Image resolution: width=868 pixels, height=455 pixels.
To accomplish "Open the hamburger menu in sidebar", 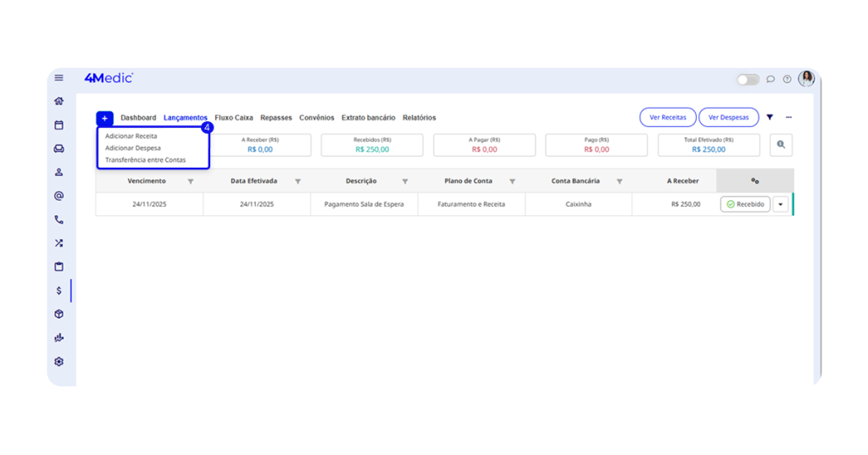I will (x=58, y=78).
